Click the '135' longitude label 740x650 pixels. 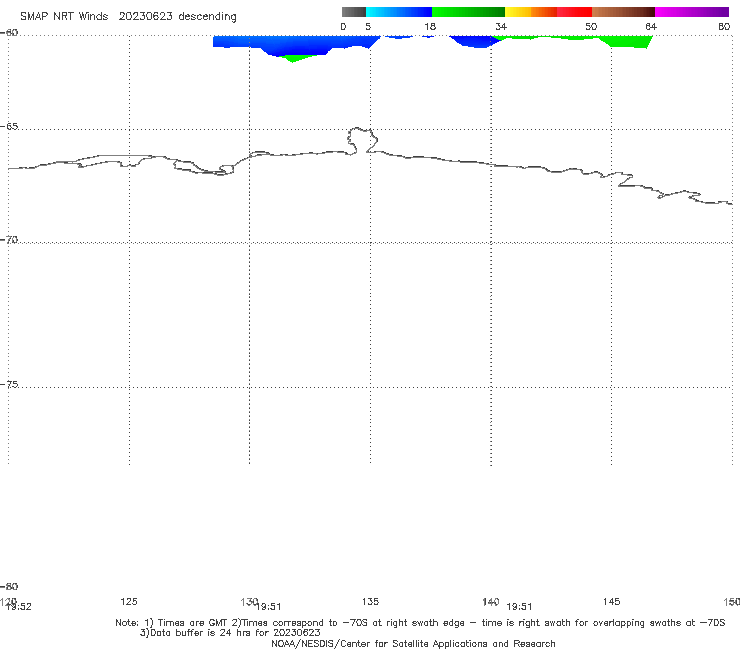pos(370,601)
